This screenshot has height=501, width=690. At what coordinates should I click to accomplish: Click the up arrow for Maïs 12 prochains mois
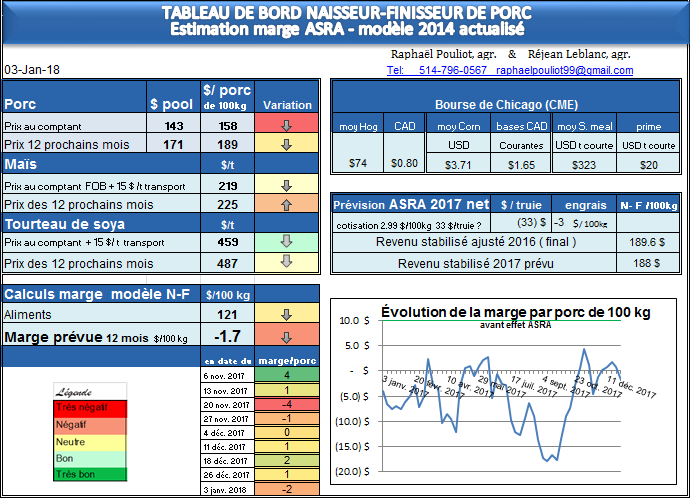[286, 204]
